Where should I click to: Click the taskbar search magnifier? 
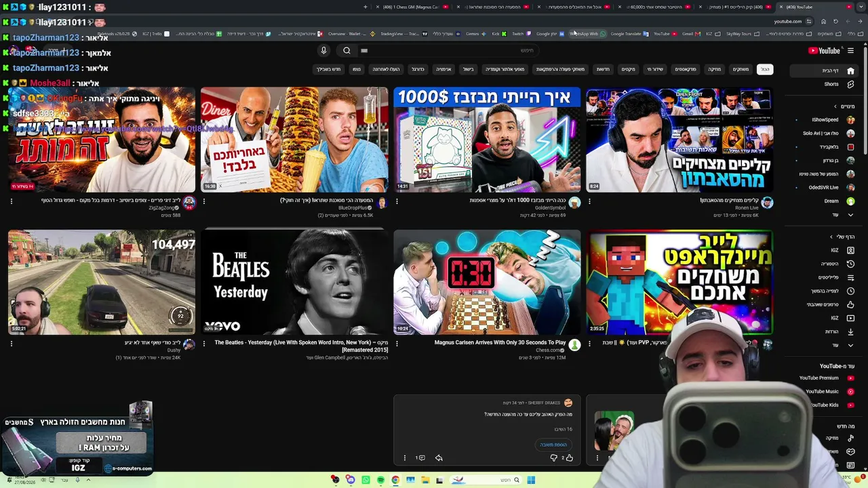[x=516, y=480]
